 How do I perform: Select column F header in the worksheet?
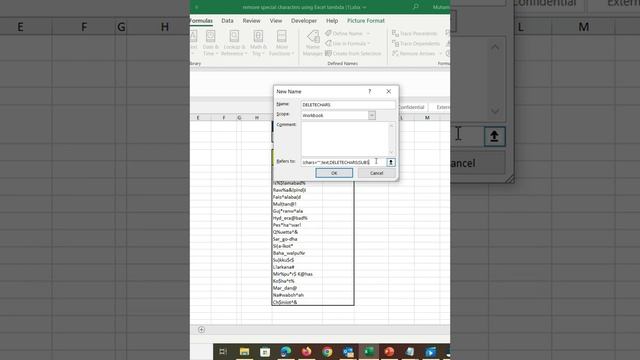(224, 118)
